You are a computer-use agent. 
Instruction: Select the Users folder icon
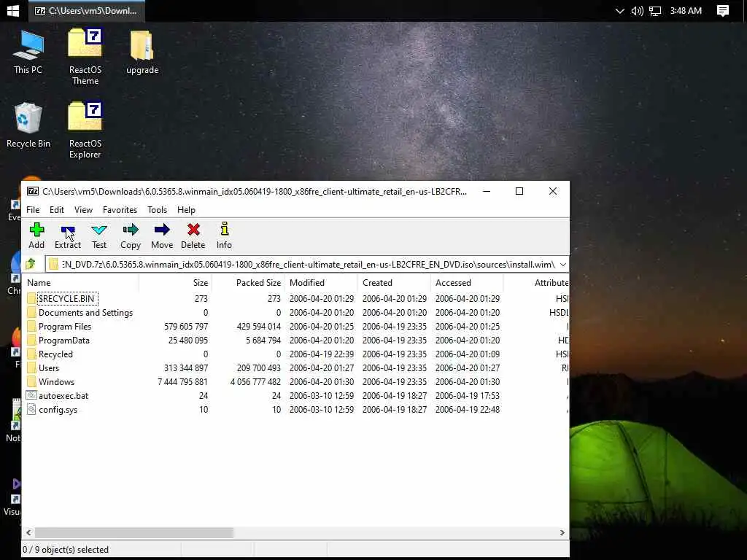(31, 367)
